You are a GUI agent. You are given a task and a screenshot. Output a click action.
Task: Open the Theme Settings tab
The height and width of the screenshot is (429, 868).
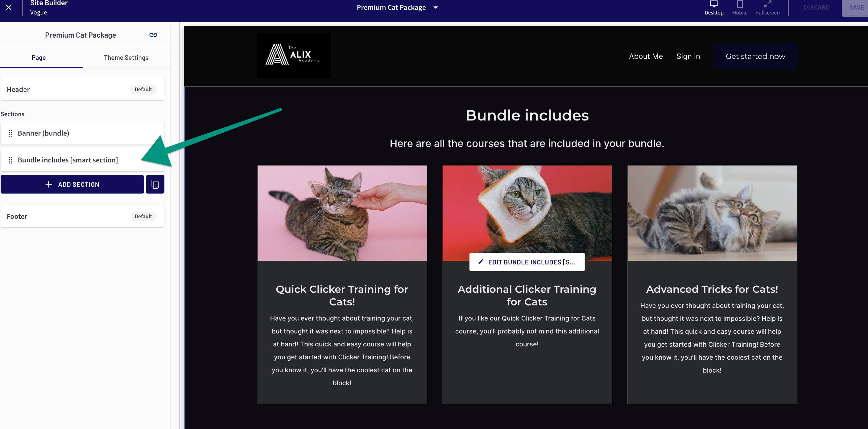126,58
